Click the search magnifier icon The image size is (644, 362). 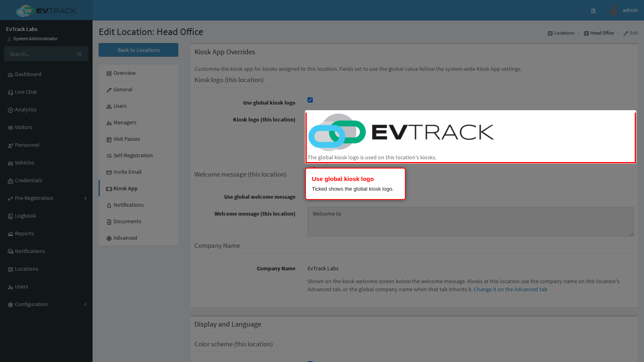[x=80, y=54]
